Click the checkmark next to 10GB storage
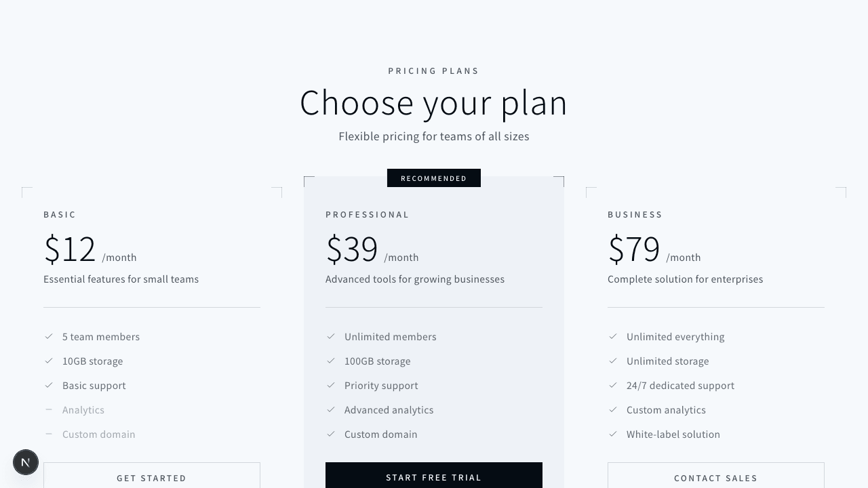The image size is (868, 488). [49, 361]
